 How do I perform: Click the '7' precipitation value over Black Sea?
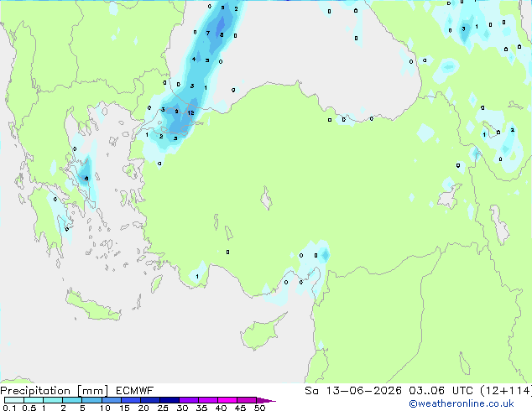(208, 34)
